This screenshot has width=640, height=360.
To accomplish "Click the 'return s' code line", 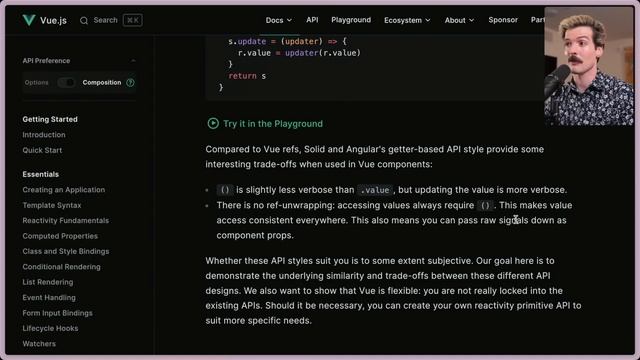I will (x=247, y=76).
